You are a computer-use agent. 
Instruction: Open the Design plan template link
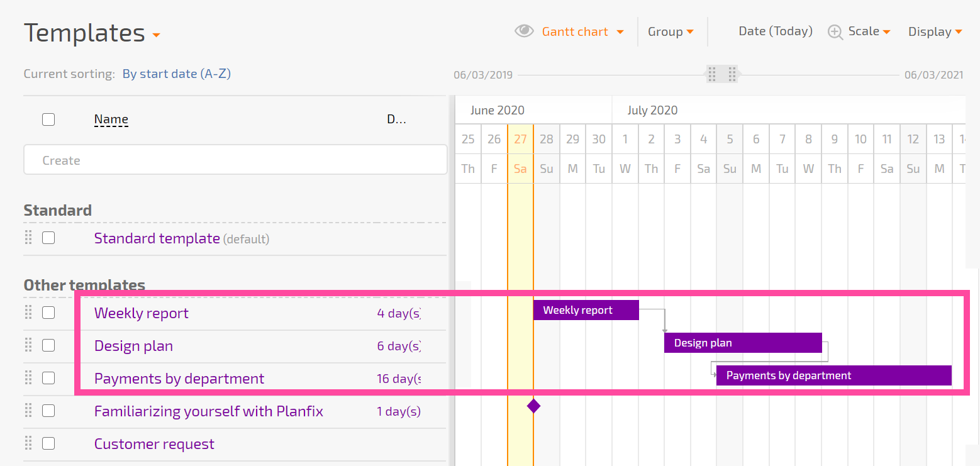coord(133,346)
